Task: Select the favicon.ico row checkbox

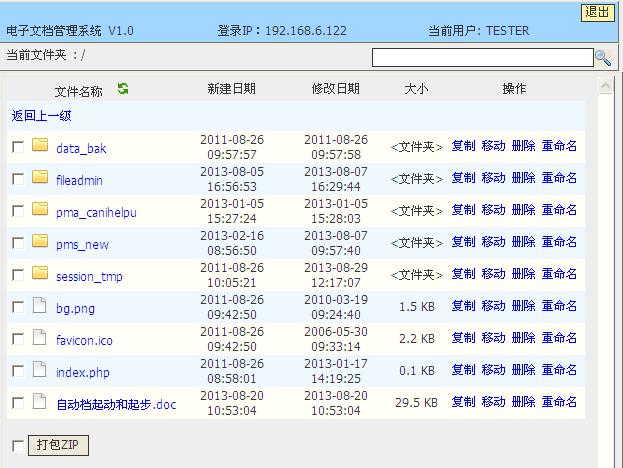Action: 18,339
